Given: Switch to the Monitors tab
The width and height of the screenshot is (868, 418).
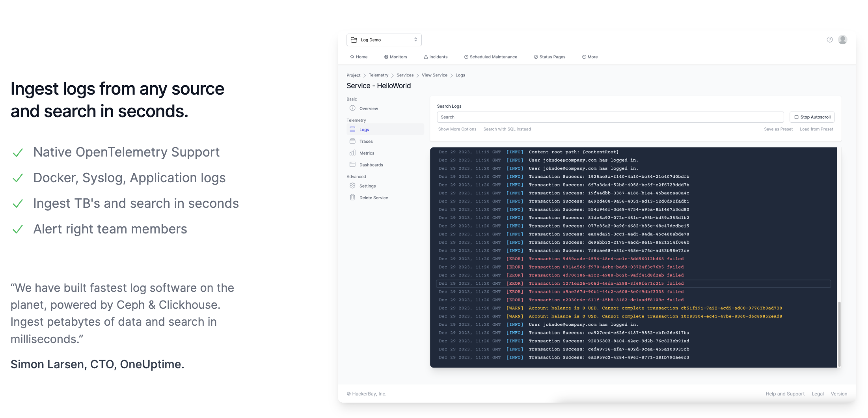Looking at the screenshot, I should point(395,57).
